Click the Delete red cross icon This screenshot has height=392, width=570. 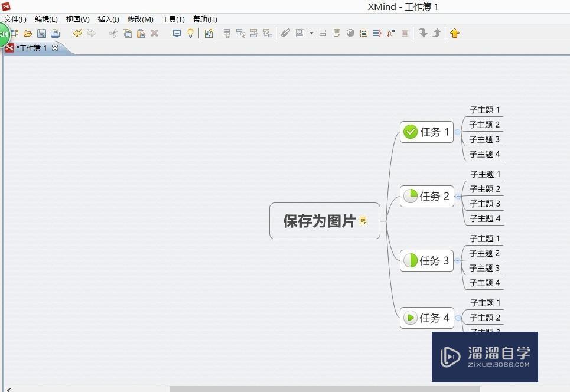click(x=154, y=33)
